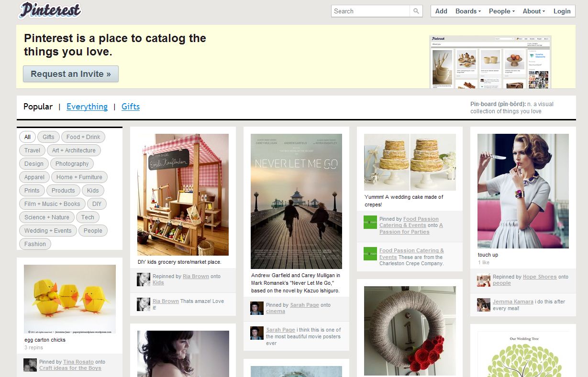Choose the Tech category
The width and height of the screenshot is (588, 377).
[88, 217]
